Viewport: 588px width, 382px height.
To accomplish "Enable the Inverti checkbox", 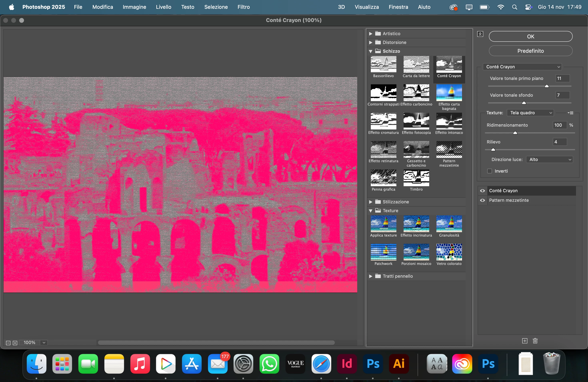I will 489,171.
